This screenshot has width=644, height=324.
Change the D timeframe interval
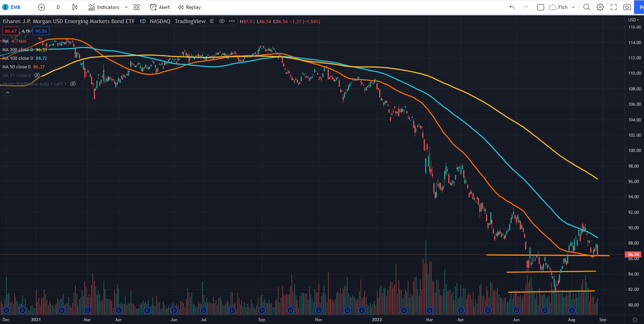[58, 7]
